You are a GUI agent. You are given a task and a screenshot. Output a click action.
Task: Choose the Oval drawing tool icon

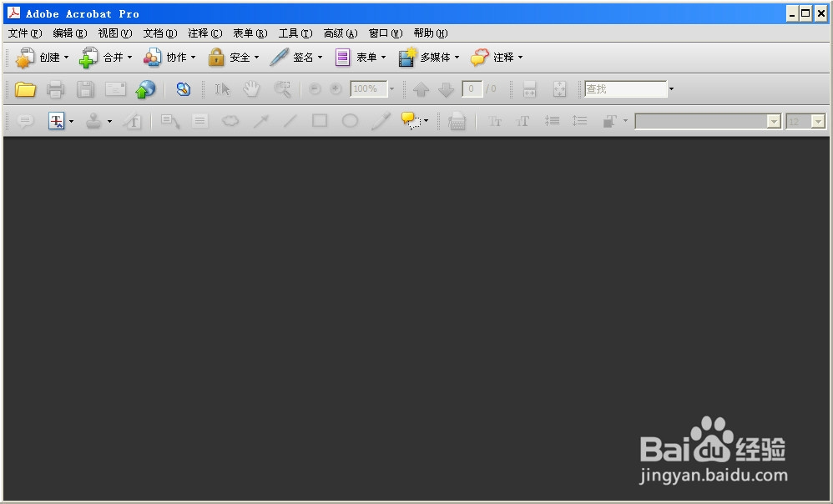[x=350, y=121]
